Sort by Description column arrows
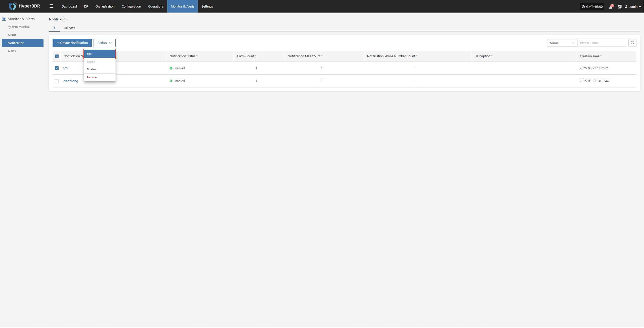Screen dimensions: 644x328 click(x=492, y=56)
